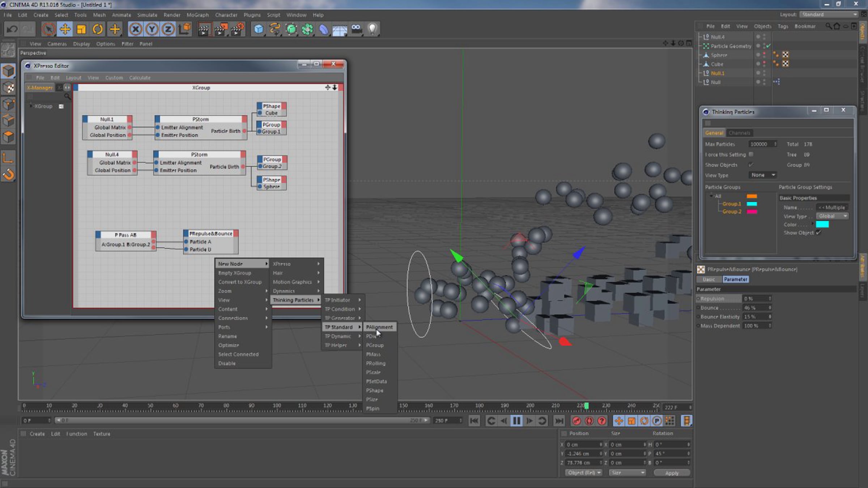Select the Rotate tool
Image resolution: width=868 pixels, height=488 pixels.
98,29
